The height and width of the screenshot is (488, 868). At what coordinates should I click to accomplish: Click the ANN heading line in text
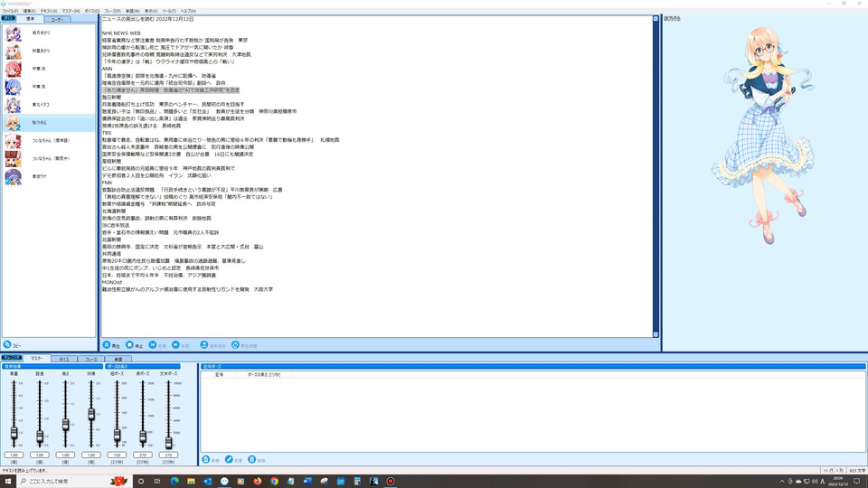click(107, 69)
